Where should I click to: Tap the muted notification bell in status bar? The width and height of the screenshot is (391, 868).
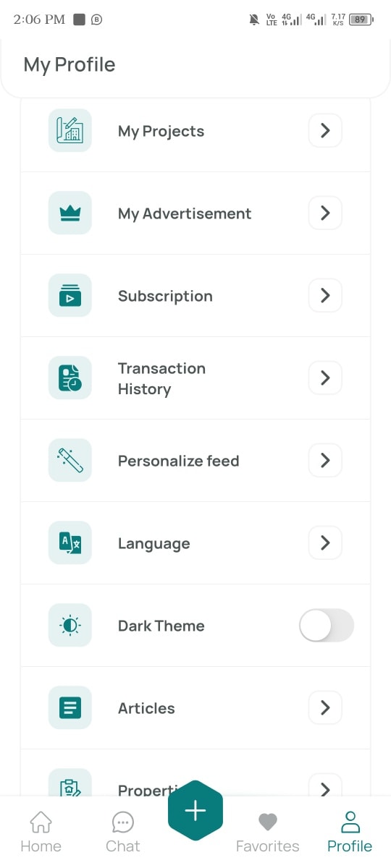tap(254, 20)
